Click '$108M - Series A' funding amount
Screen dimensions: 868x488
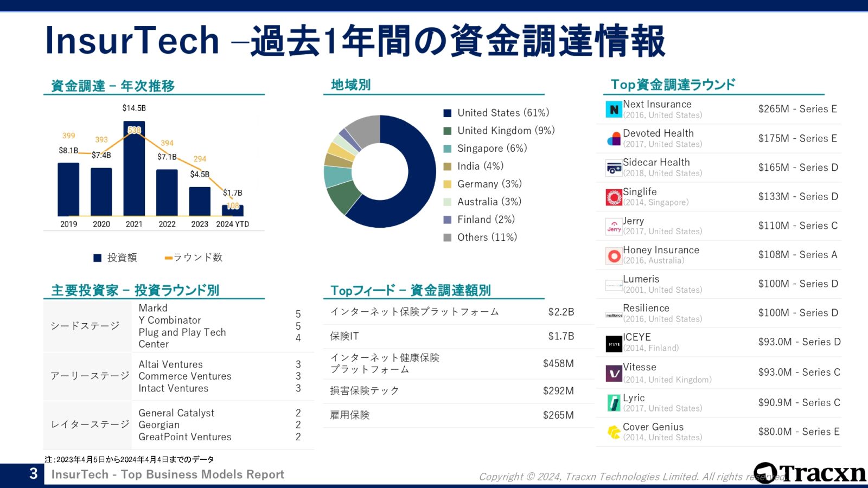[797, 255]
